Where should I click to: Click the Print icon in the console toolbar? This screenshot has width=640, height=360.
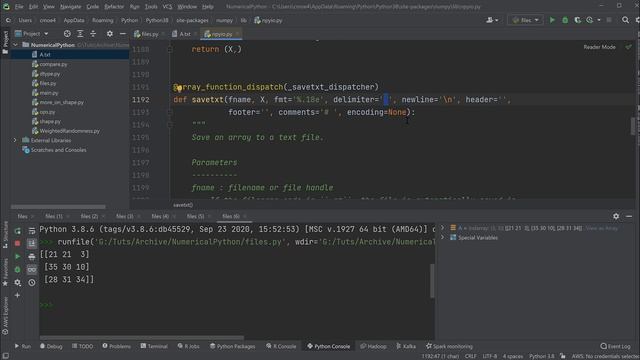[x=32, y=256]
